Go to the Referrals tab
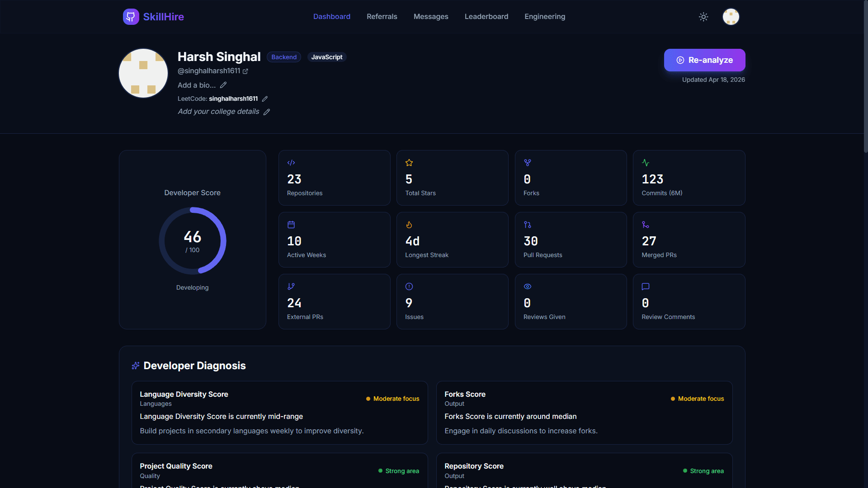This screenshot has height=488, width=868. pyautogui.click(x=382, y=17)
